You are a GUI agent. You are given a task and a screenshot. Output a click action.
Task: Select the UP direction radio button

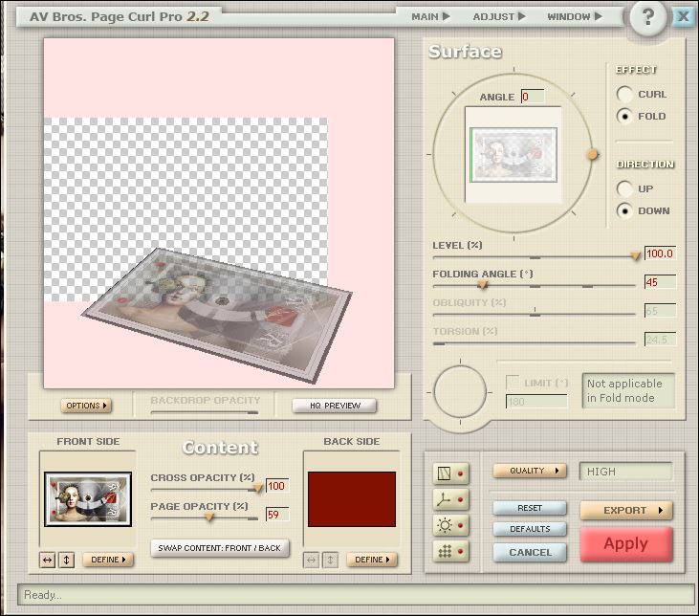[624, 188]
